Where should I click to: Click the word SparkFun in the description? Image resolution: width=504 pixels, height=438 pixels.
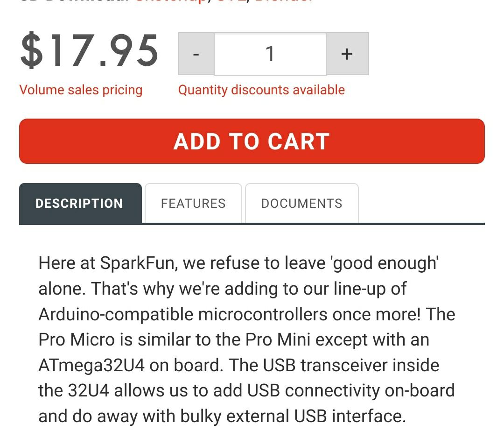coord(139,263)
